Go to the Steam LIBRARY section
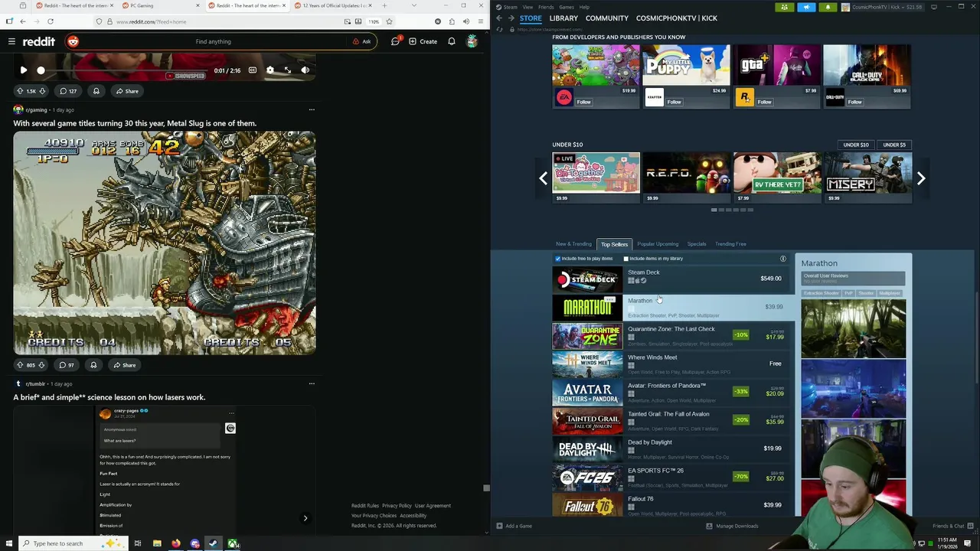 pos(563,18)
